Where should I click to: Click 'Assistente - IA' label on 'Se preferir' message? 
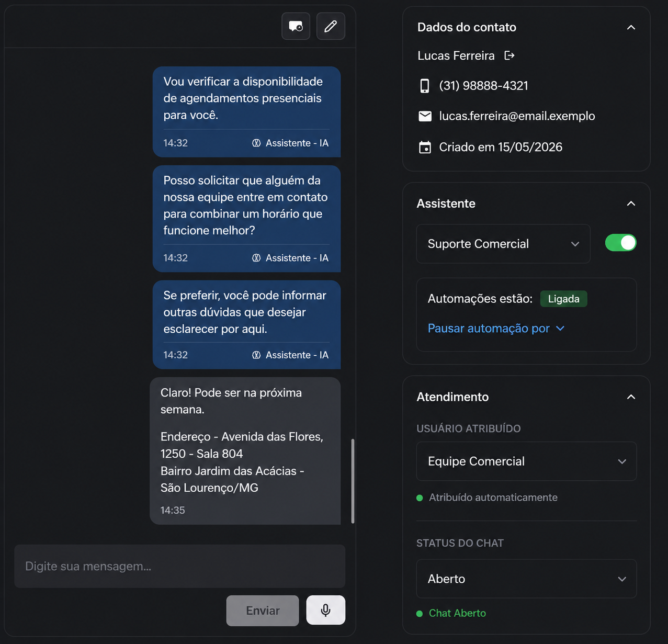297,355
